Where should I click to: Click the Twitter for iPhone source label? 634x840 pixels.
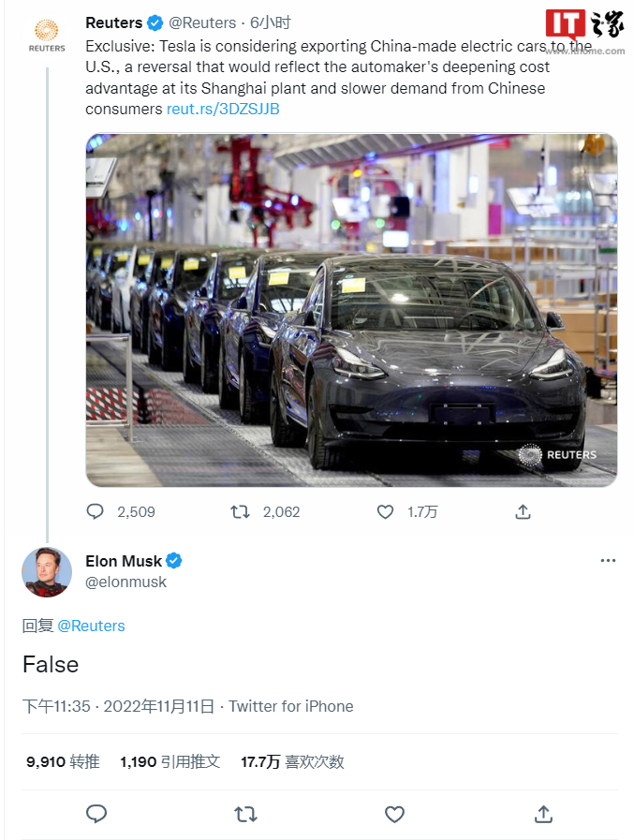click(x=291, y=706)
